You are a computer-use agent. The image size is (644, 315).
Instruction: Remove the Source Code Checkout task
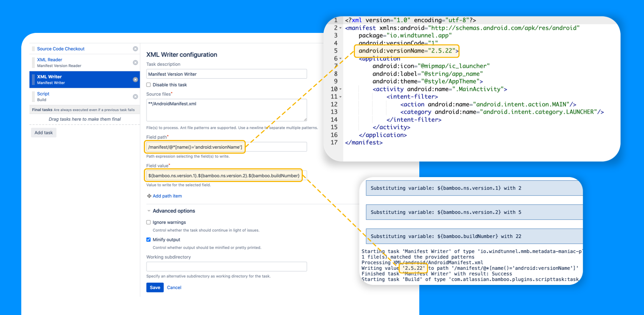point(135,49)
